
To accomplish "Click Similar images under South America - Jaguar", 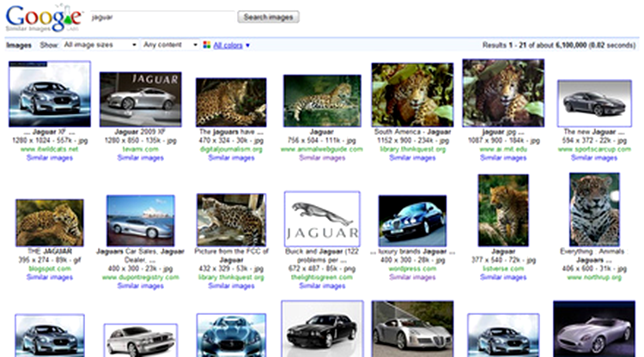I will pyautogui.click(x=412, y=158).
